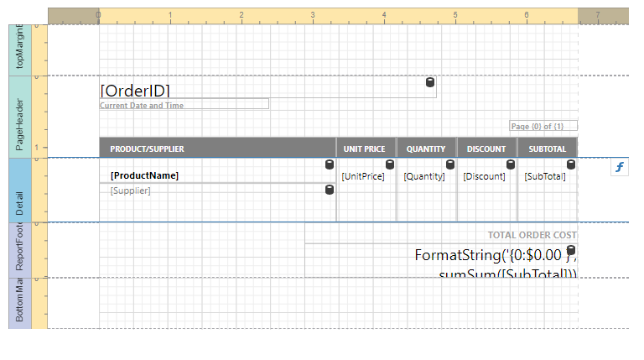
Task: Select the UNIT PRICE header cell
Action: point(366,149)
